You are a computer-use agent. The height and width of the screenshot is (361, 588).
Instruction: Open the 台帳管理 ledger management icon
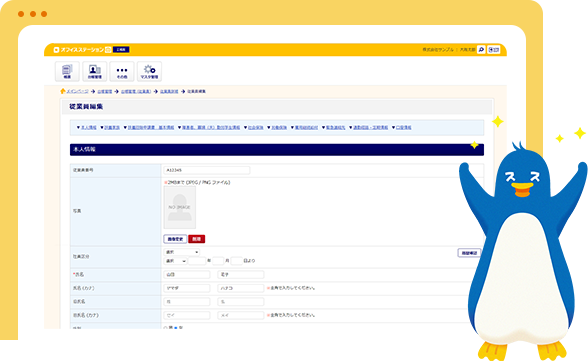tap(94, 71)
